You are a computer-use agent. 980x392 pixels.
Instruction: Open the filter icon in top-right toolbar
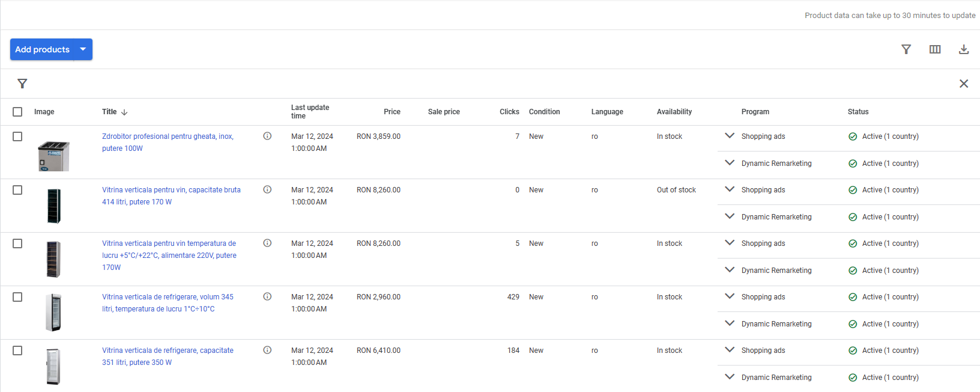click(906, 49)
